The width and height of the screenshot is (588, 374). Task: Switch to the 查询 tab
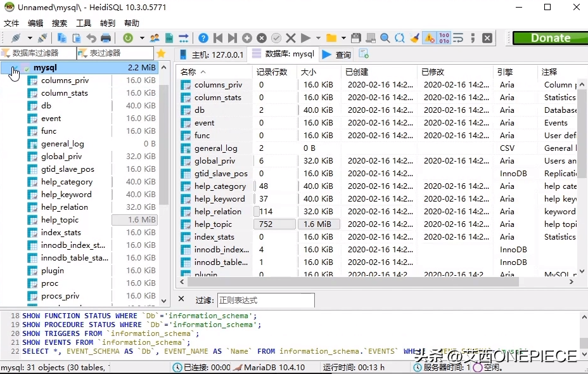(x=336, y=55)
